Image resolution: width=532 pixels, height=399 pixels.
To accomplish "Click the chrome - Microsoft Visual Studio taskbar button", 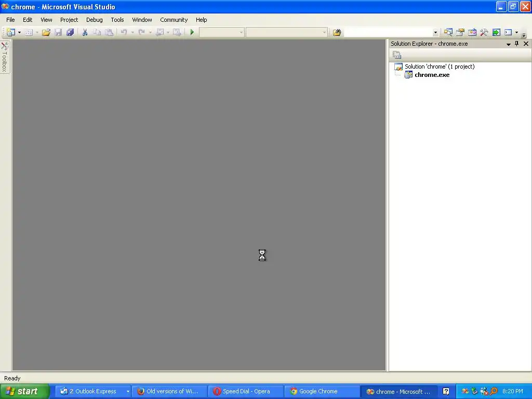I will point(398,391).
